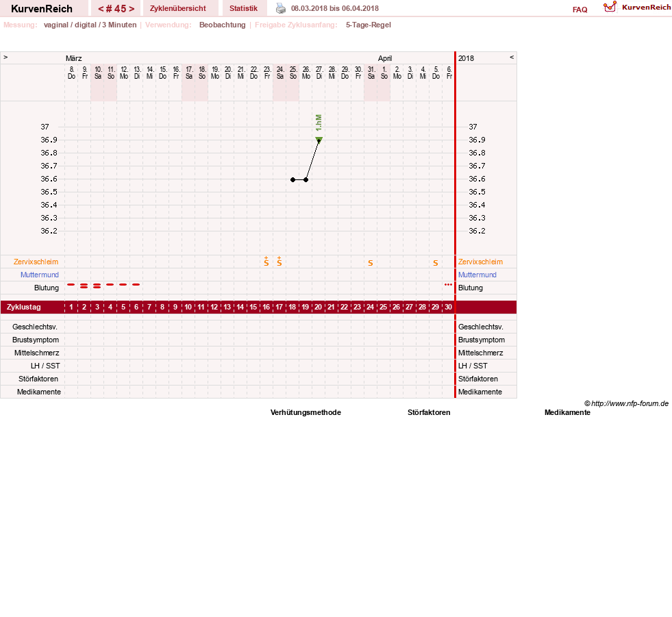Click the expand arrow left of März
This screenshot has height=617, width=672.
pyautogui.click(x=5, y=58)
